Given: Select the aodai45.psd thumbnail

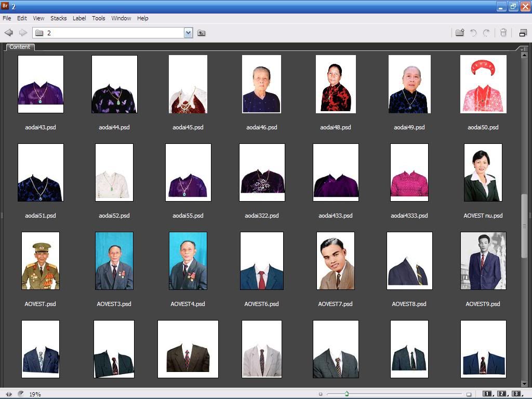Looking at the screenshot, I should click(x=188, y=84).
